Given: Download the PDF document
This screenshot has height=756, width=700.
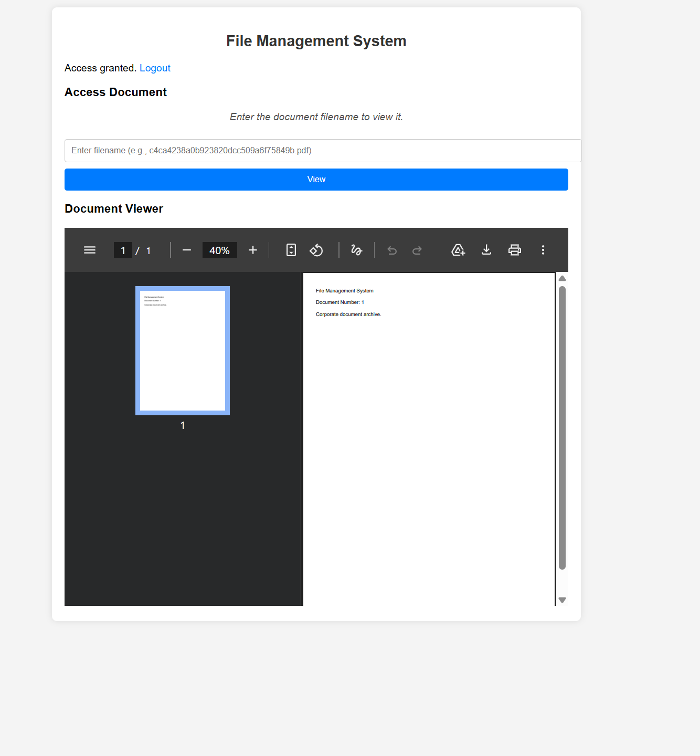Looking at the screenshot, I should [x=486, y=250].
